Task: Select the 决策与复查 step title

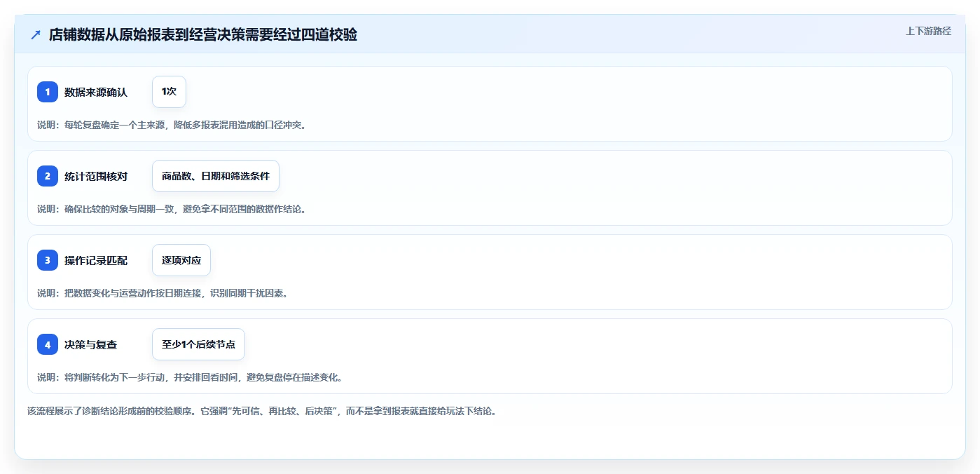Action: (91, 344)
